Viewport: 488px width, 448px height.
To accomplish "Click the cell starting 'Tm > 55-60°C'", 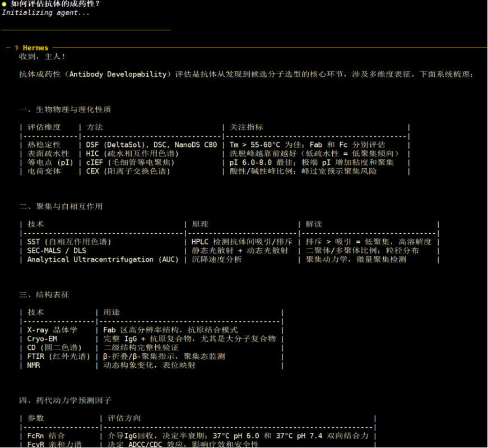I will [307, 145].
